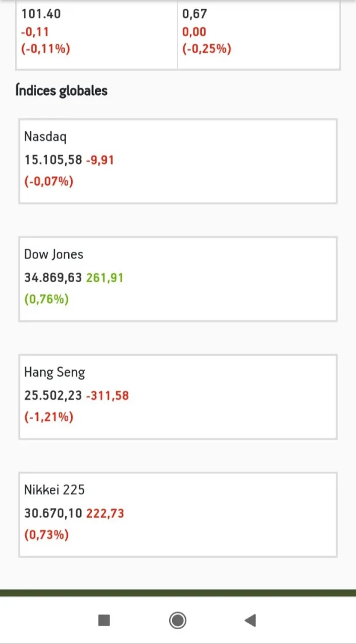Select the Dow Jones price 34.869,63
This screenshot has width=356, height=644.
tap(53, 277)
